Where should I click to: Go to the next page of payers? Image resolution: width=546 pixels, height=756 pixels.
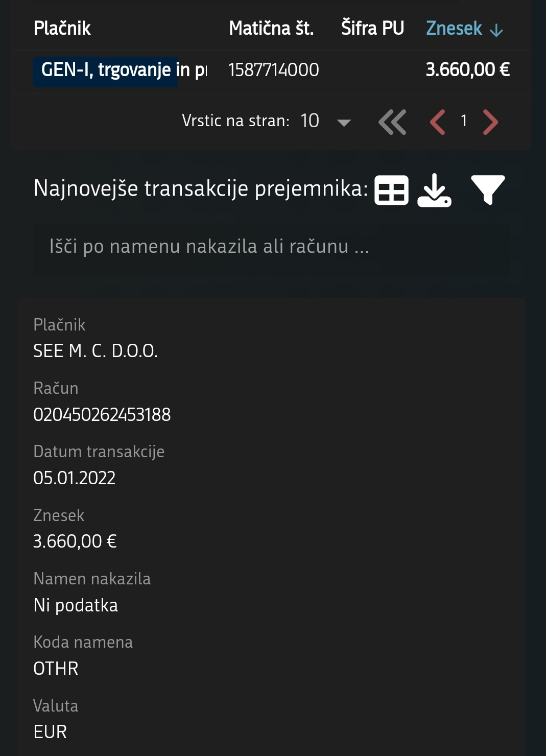pos(490,122)
